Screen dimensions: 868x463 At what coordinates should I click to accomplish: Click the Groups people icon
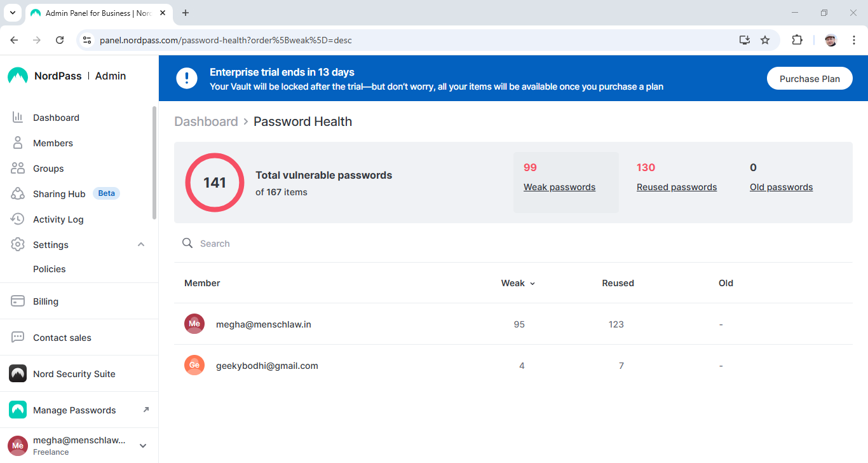point(18,169)
